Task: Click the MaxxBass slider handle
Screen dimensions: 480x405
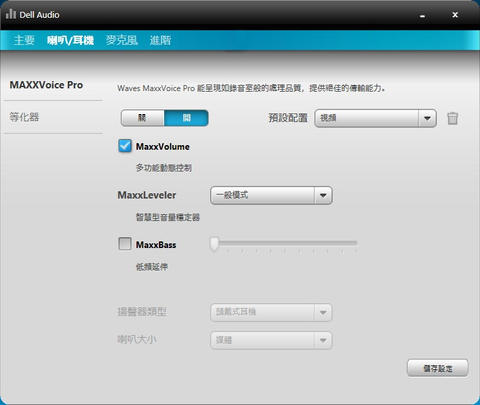Action: tap(214, 244)
